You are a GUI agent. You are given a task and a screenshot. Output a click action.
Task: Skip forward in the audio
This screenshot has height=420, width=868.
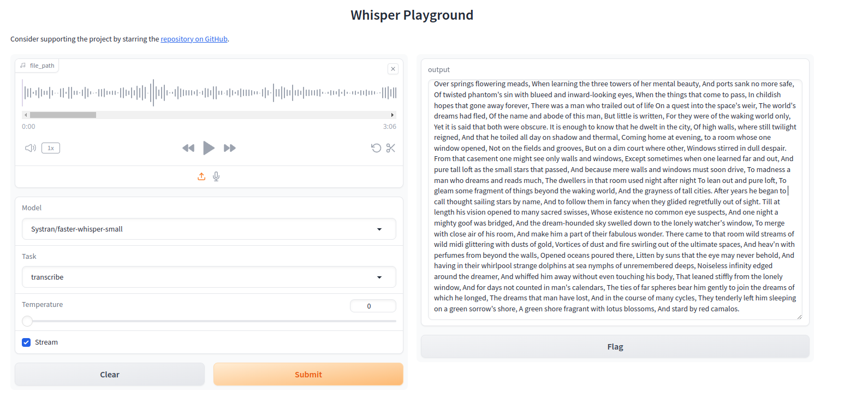tap(230, 148)
